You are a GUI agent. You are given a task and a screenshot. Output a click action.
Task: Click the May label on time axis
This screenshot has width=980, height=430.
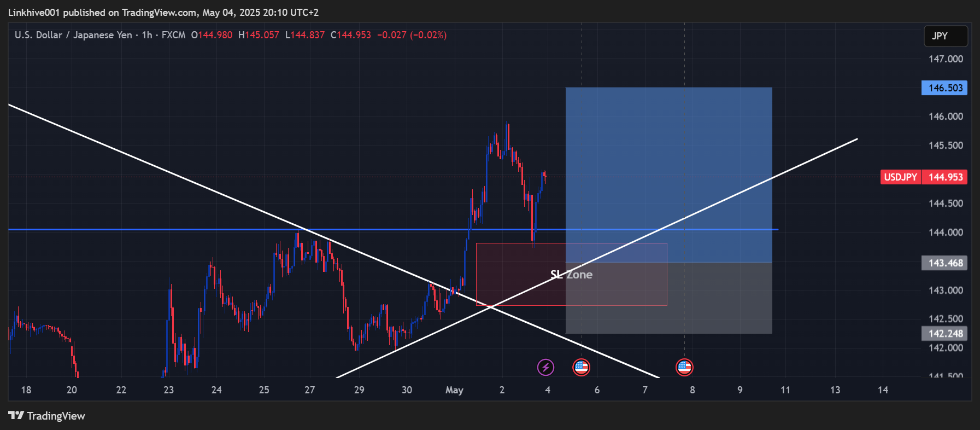[x=454, y=390]
